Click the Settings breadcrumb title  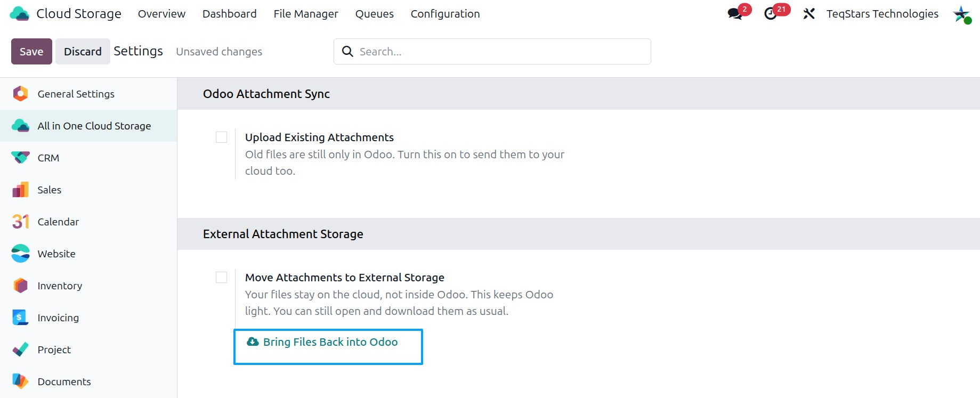tap(138, 51)
